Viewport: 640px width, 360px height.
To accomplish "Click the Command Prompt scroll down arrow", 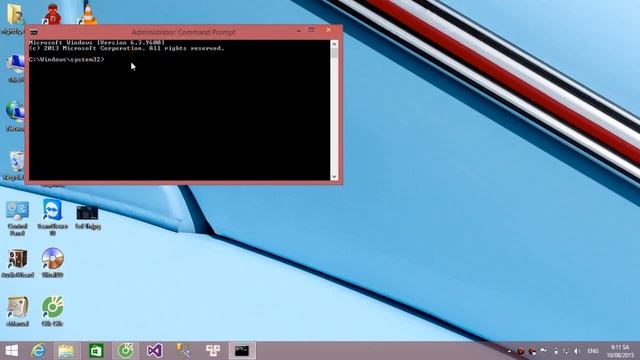I will pos(334,176).
